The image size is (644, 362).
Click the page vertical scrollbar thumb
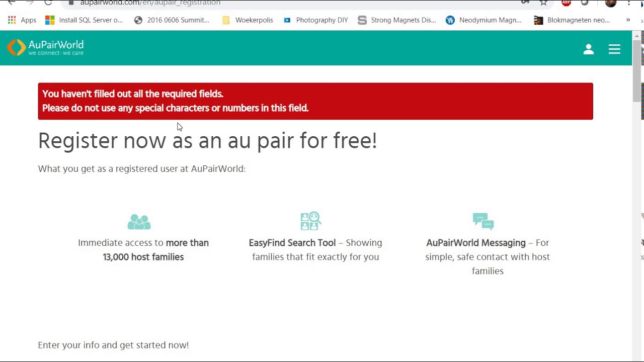pos(636,70)
